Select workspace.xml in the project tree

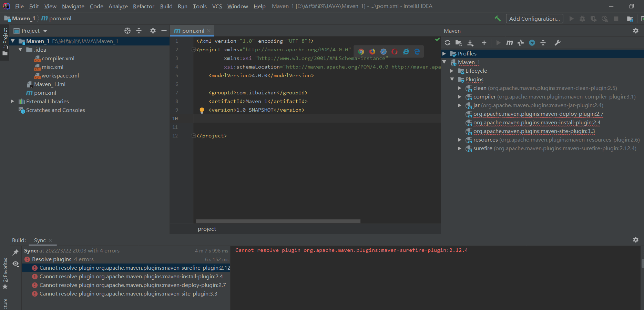click(x=60, y=76)
